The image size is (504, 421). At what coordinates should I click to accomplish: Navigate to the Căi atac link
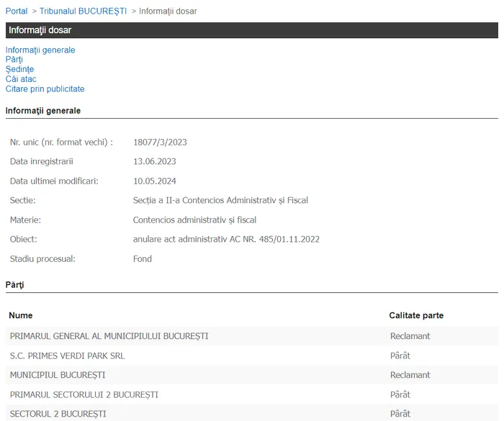21,79
